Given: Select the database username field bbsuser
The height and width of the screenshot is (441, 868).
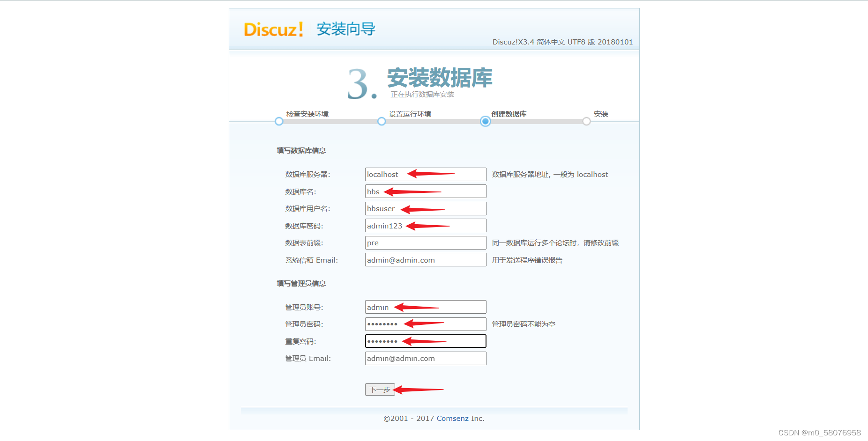Looking at the screenshot, I should pos(426,208).
